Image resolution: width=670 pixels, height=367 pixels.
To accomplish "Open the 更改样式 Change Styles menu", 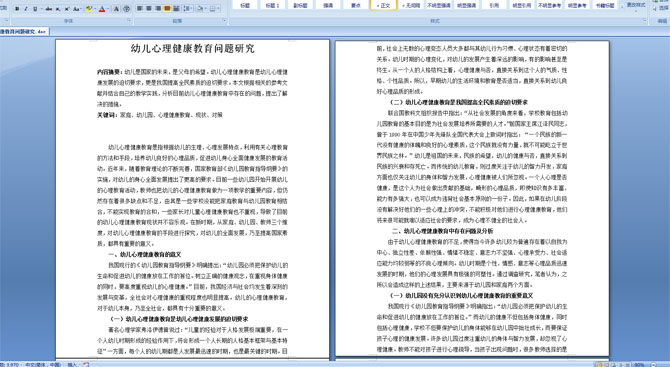I will pos(636,6).
